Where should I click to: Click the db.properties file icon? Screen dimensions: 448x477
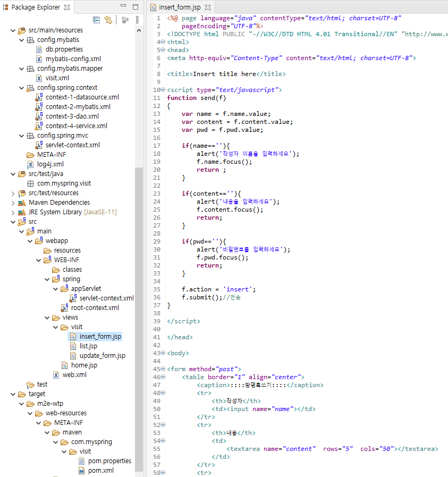39,49
